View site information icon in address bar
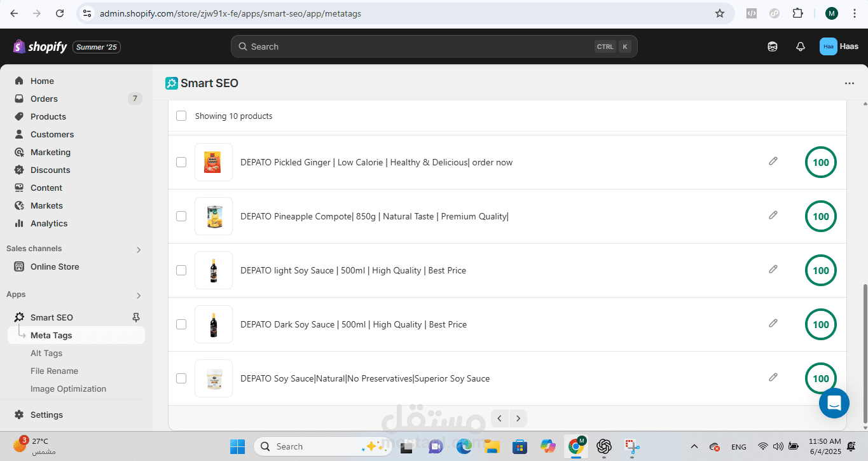 (88, 13)
